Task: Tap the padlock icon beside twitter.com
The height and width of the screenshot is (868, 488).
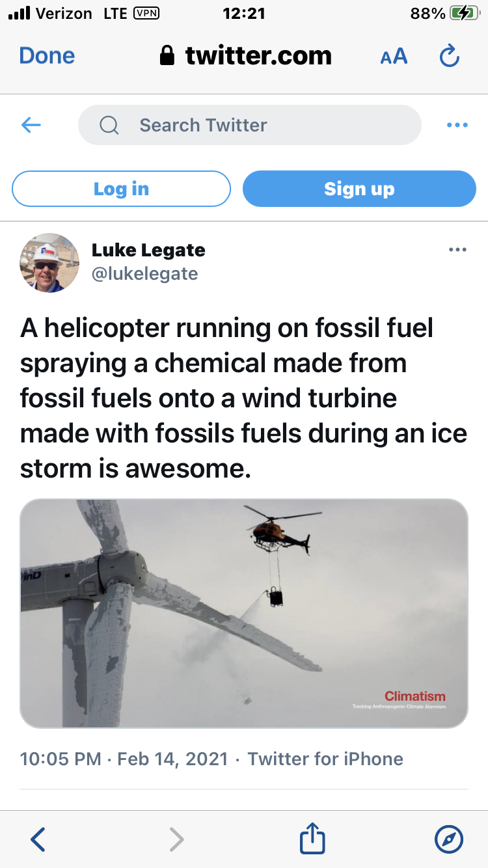Action: tap(167, 56)
